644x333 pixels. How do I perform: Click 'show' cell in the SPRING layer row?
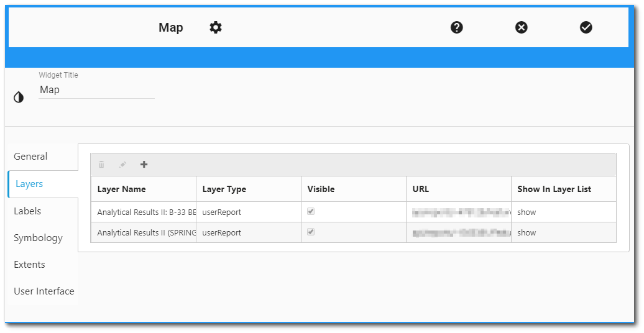(527, 232)
